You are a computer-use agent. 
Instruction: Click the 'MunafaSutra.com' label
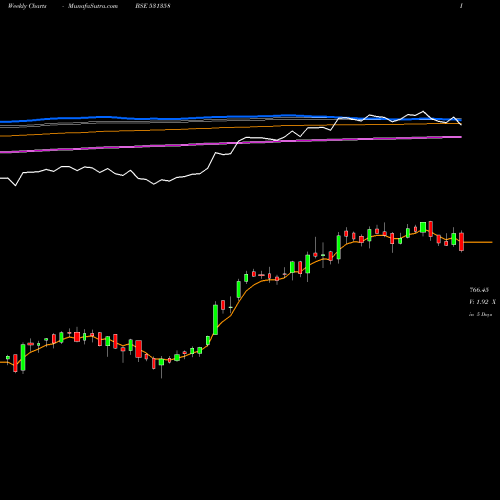93,6
